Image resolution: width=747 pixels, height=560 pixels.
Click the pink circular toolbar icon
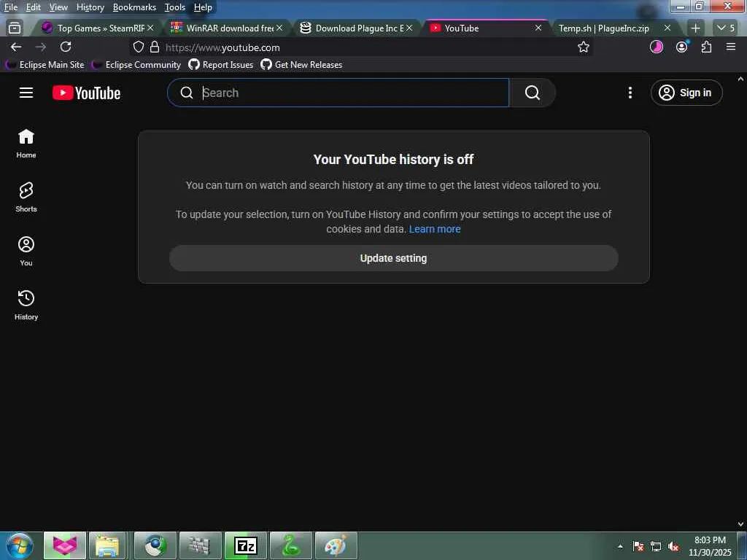click(657, 47)
